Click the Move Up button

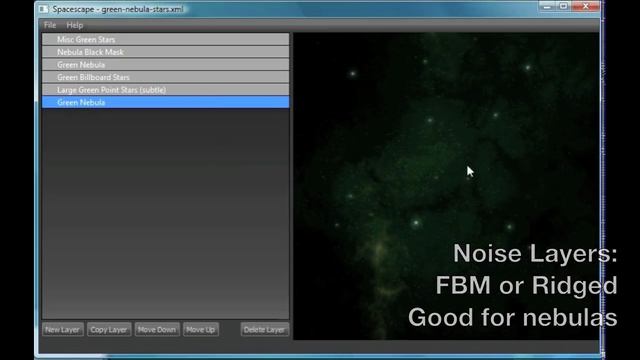200,329
